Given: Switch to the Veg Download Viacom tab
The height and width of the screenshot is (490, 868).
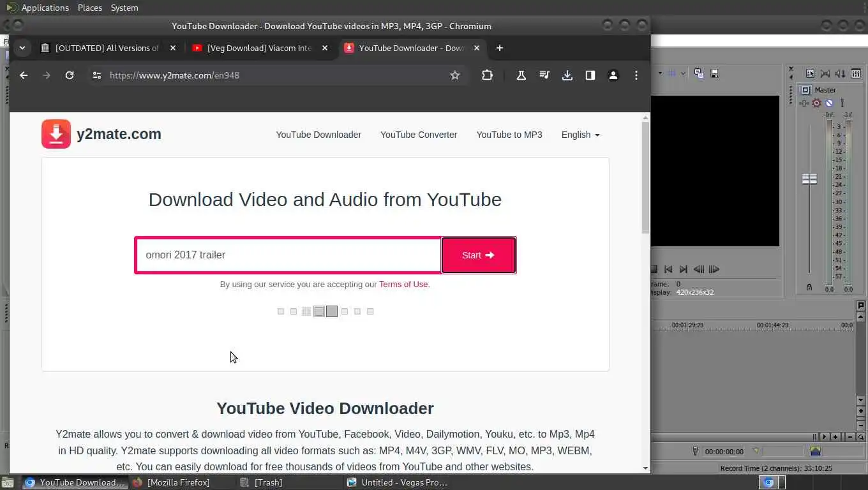Looking at the screenshot, I should click(252, 48).
